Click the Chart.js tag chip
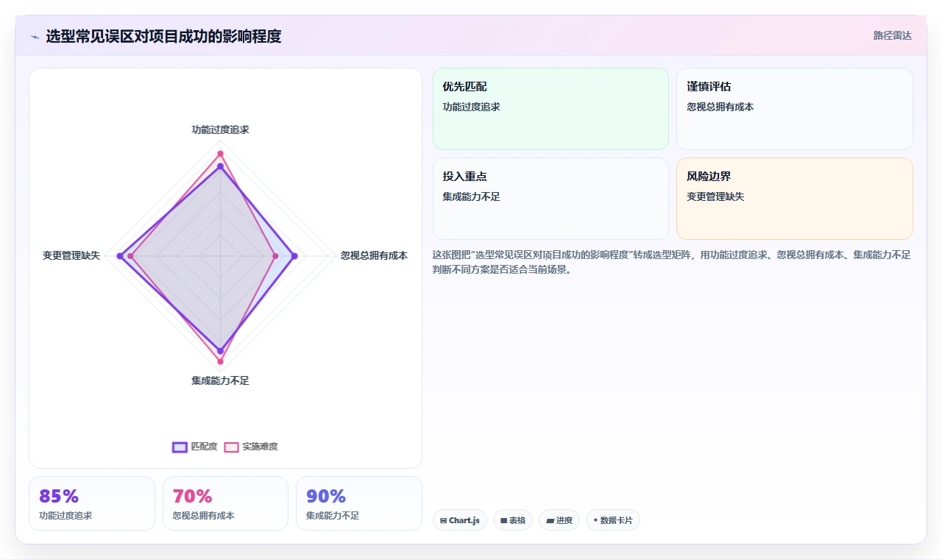This screenshot has height=560, width=942. 459,520
